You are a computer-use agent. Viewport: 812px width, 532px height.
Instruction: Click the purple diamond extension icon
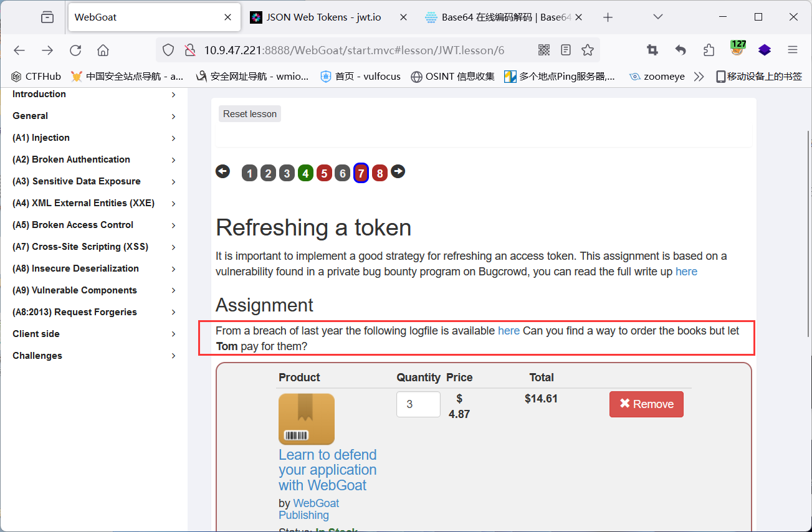(765, 50)
